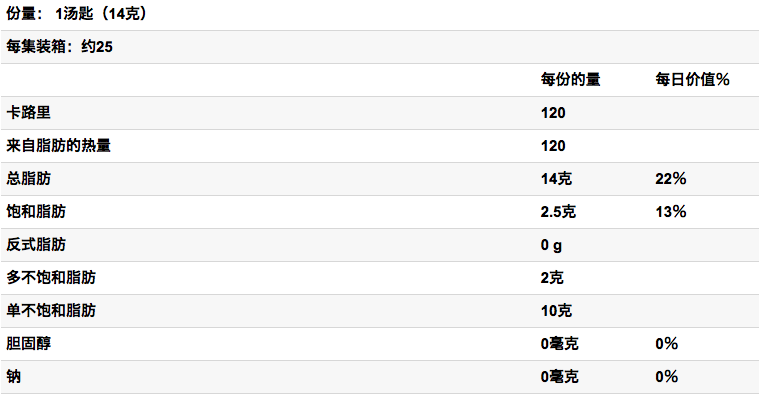Click the 14克 total fat amount

556,179
